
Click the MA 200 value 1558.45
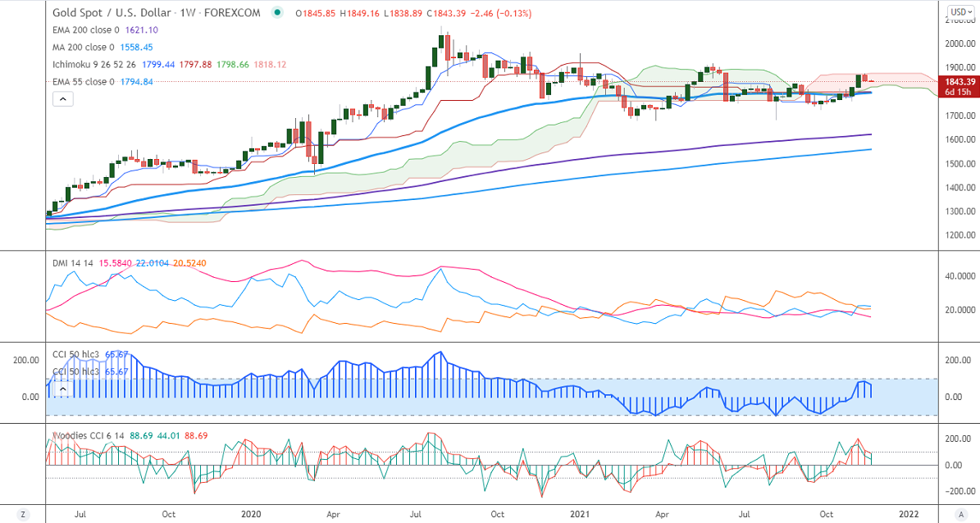point(136,48)
